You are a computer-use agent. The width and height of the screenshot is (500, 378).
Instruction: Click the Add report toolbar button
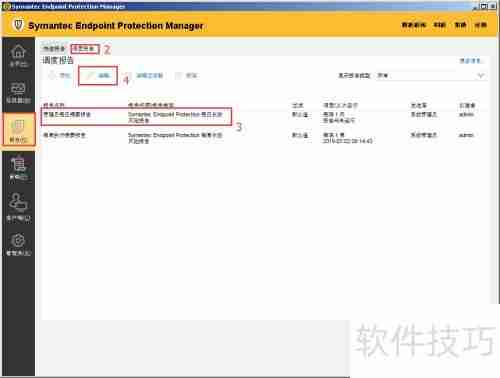[x=60, y=75]
